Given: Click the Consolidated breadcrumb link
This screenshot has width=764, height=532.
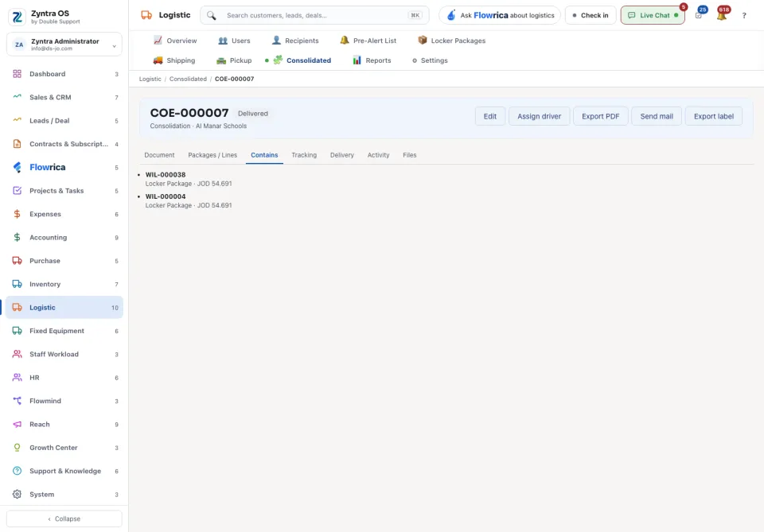Looking at the screenshot, I should tap(188, 79).
